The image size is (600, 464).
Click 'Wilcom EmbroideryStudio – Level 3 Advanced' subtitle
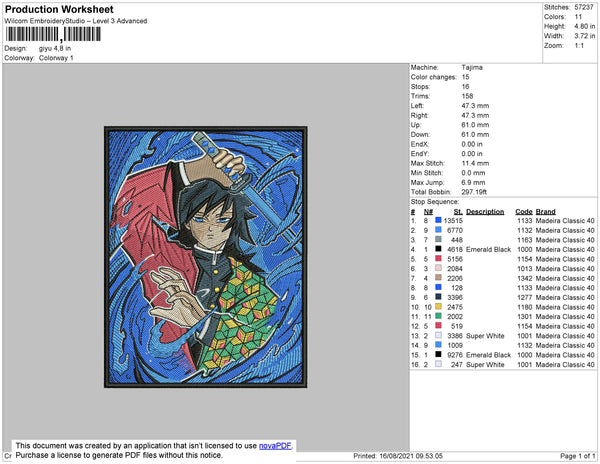pyautogui.click(x=76, y=21)
